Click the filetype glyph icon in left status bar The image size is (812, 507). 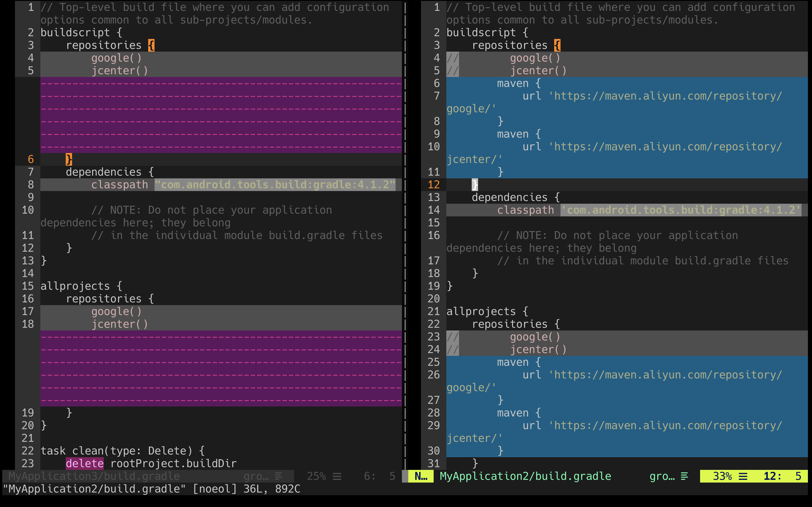(278, 476)
